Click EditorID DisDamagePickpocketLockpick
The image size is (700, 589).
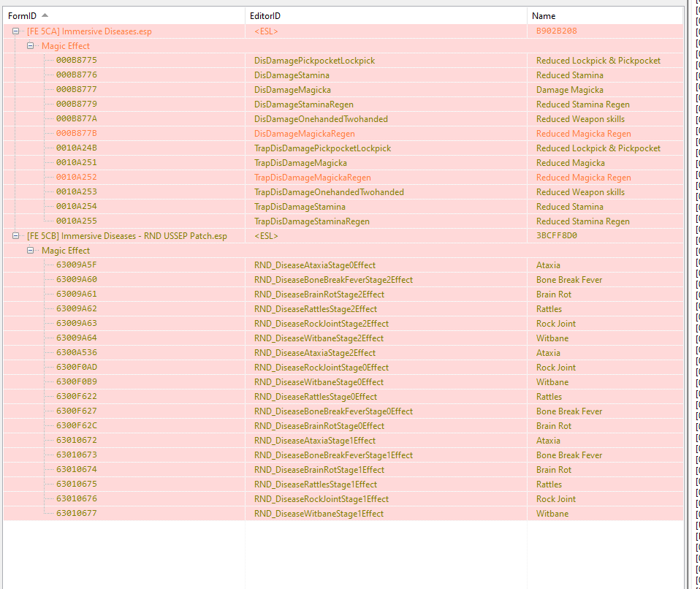(315, 61)
